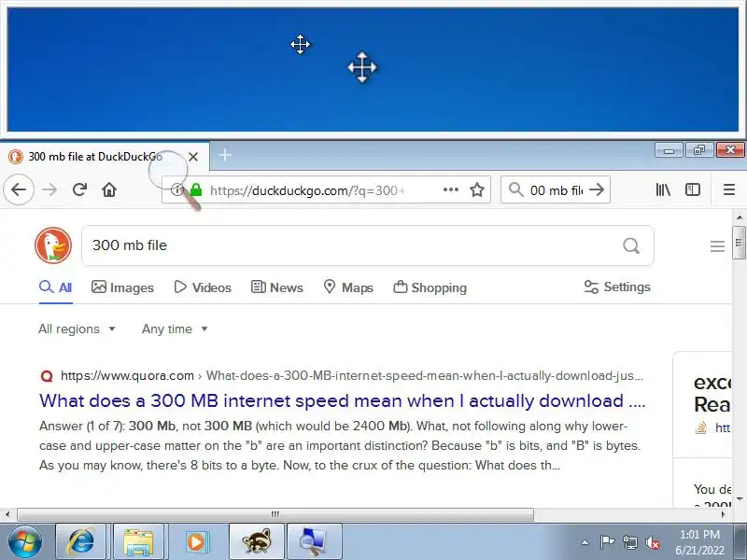The height and width of the screenshot is (560, 747).
Task: Open Action Center flag icon
Action: point(608,542)
